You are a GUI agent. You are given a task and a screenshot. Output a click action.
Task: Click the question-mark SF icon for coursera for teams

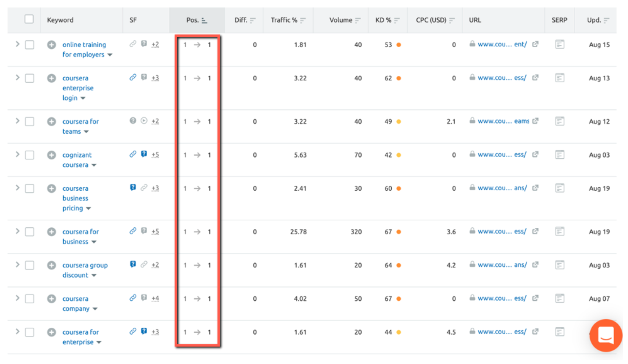click(133, 121)
